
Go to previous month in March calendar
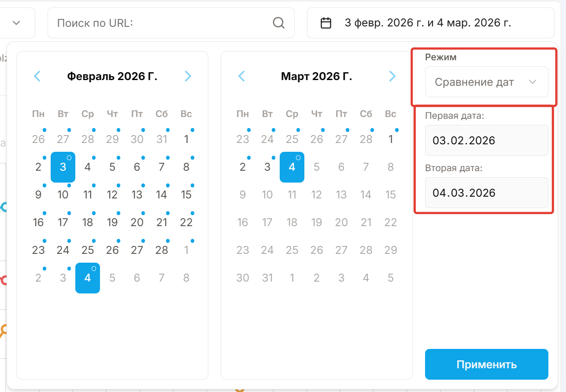tap(241, 76)
